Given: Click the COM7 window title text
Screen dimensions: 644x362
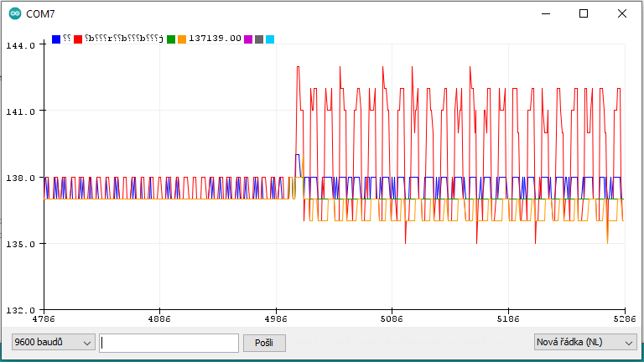Looking at the screenshot, I should pyautogui.click(x=42, y=13).
